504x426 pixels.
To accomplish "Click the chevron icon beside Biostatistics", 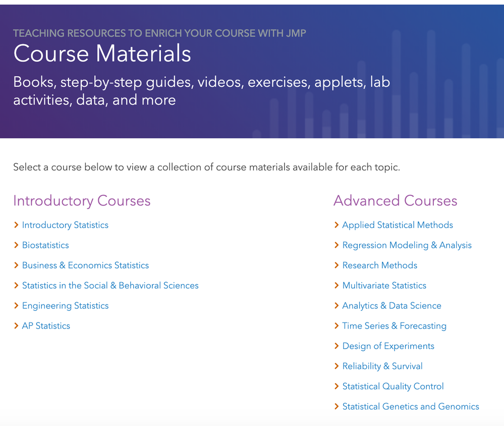I will click(x=17, y=245).
